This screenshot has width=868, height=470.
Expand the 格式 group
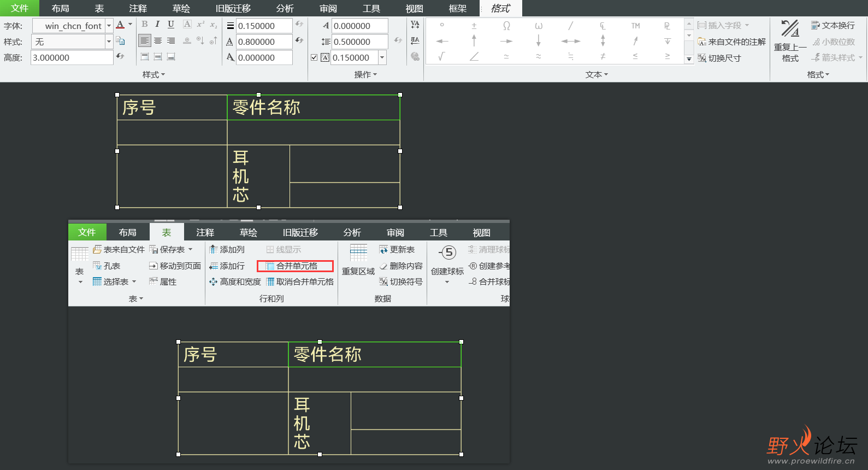point(818,74)
